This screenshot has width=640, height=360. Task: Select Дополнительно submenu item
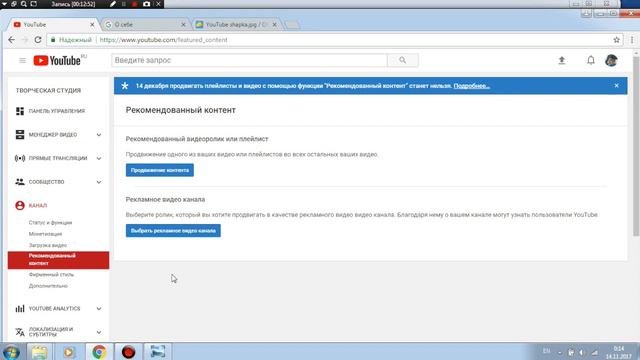coord(48,286)
